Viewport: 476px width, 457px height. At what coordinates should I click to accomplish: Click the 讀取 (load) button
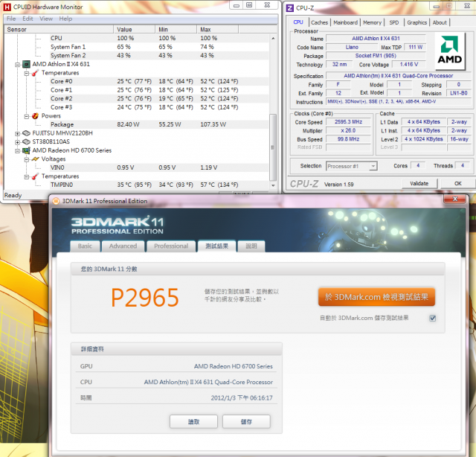(x=193, y=422)
